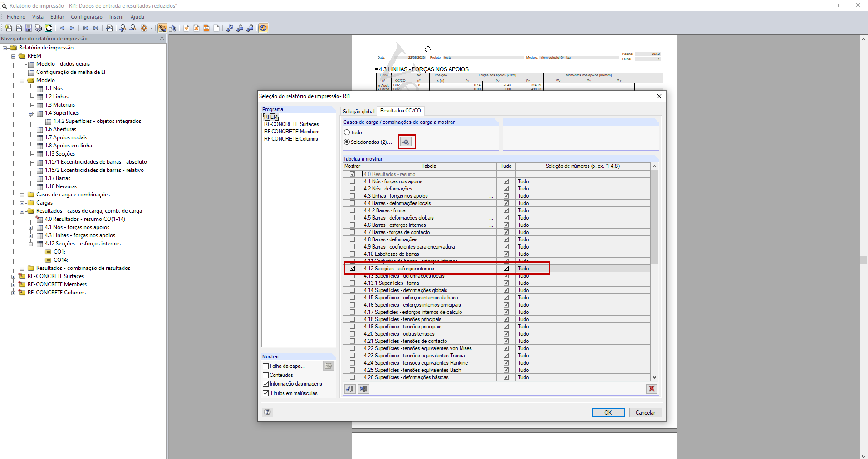The width and height of the screenshot is (868, 459).
Task: Collapse the Modelo folder in navigator
Action: tap(22, 80)
